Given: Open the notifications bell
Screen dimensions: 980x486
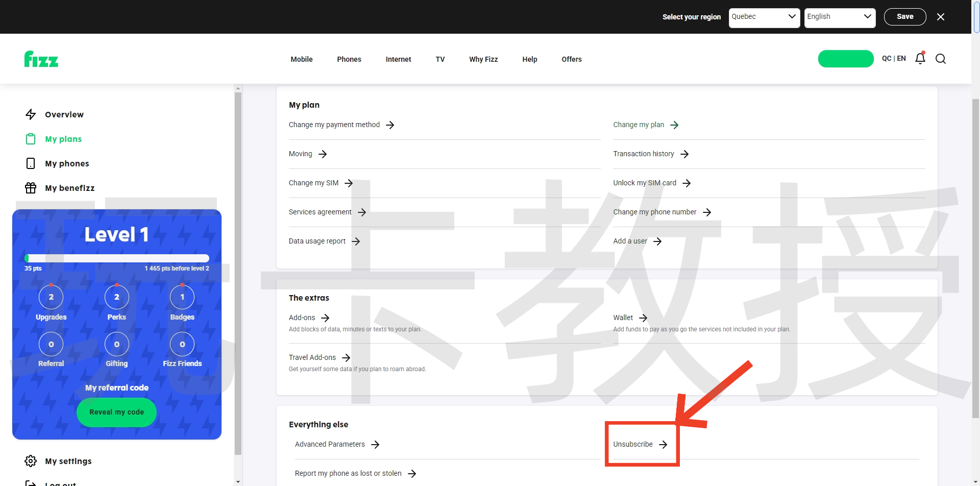Looking at the screenshot, I should tap(920, 59).
